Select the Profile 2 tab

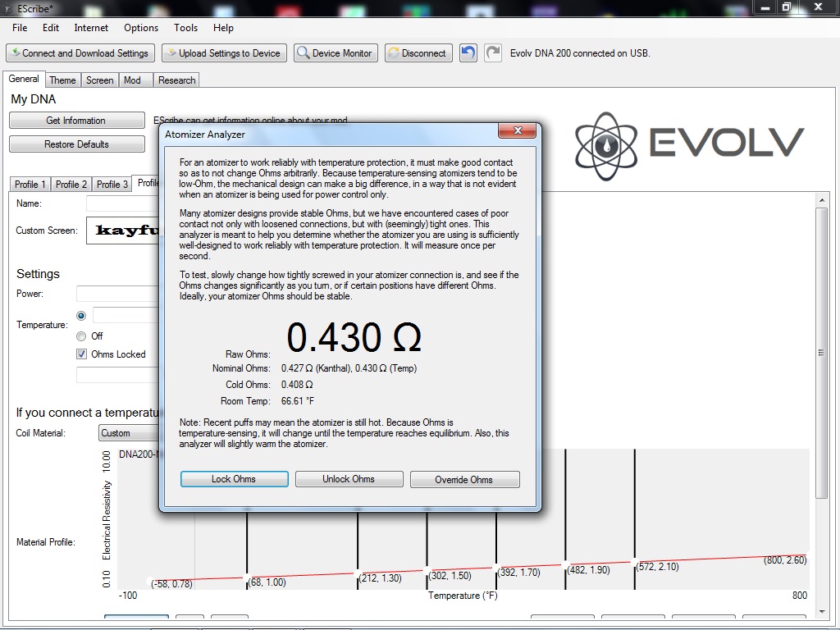71,185
